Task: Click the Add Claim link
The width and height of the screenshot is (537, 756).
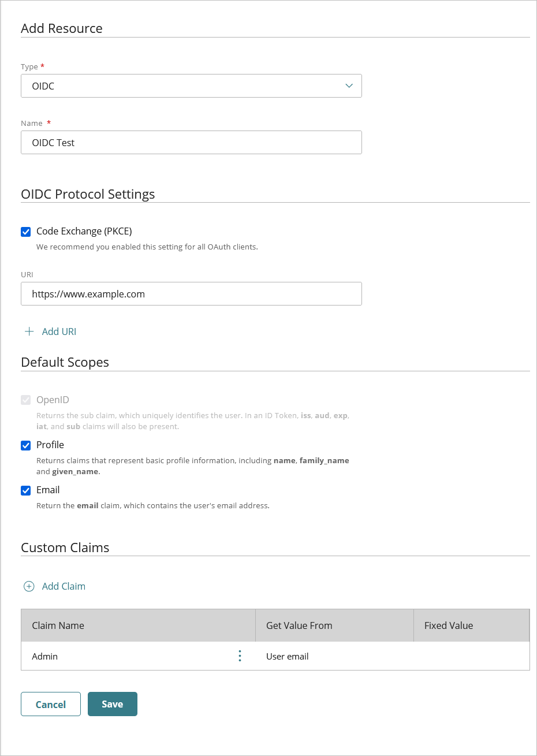Action: pos(64,586)
